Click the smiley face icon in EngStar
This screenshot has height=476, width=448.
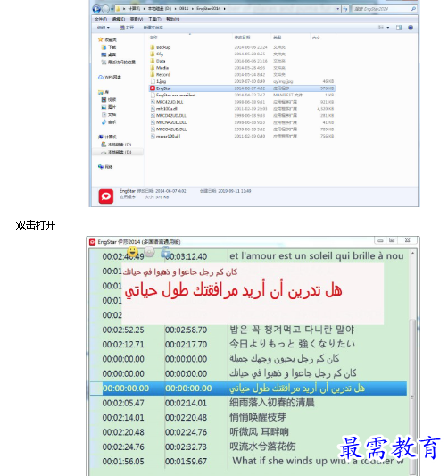[132, 251]
